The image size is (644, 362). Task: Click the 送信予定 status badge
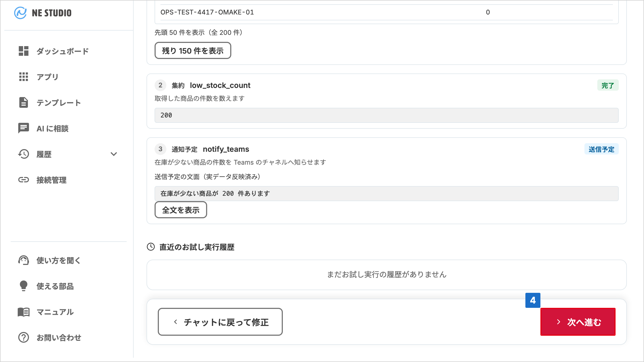click(x=601, y=149)
